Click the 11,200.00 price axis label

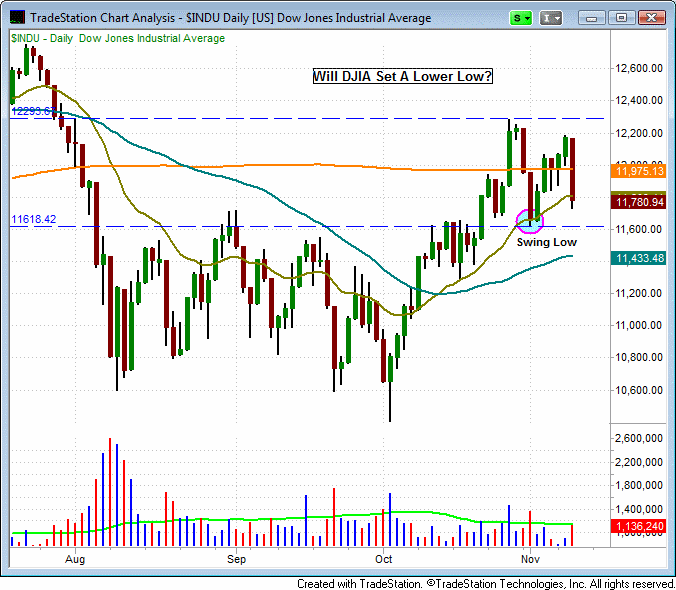[639, 293]
